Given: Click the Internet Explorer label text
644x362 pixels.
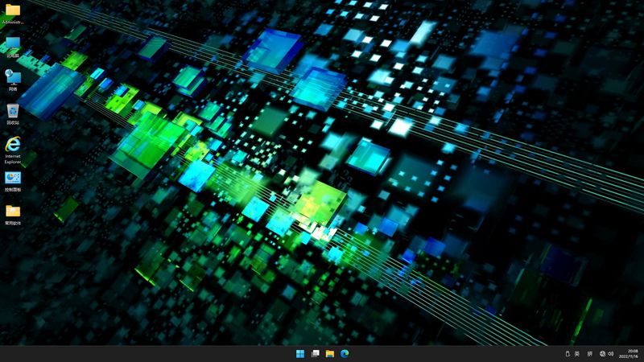Looking at the screenshot, I should tap(13, 158).
